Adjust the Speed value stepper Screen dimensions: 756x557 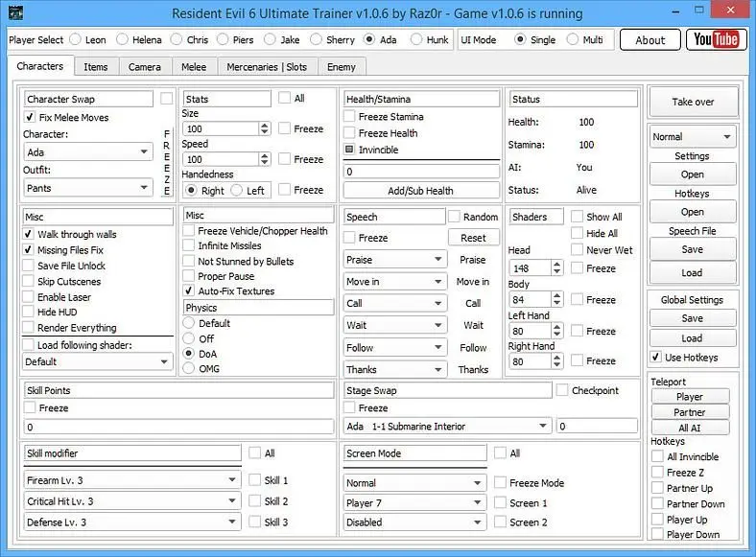point(264,159)
